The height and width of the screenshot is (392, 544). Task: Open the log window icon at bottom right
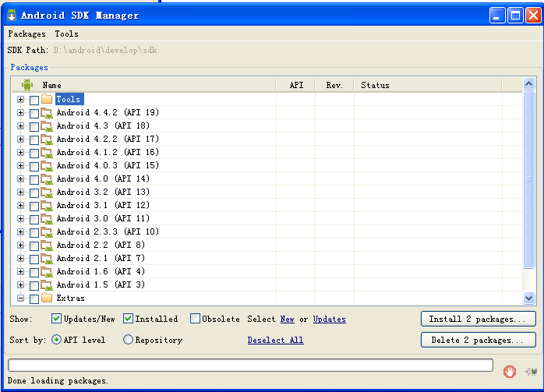click(532, 372)
